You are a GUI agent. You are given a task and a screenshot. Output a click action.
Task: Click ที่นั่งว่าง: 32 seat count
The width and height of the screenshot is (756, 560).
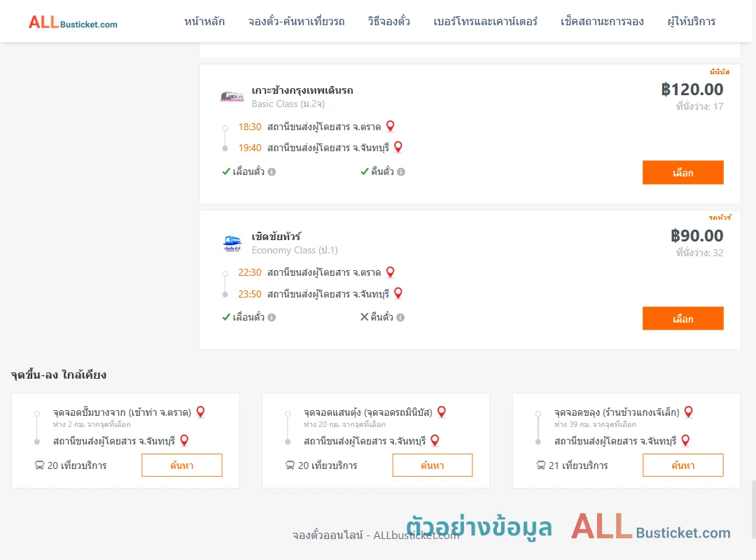699,253
